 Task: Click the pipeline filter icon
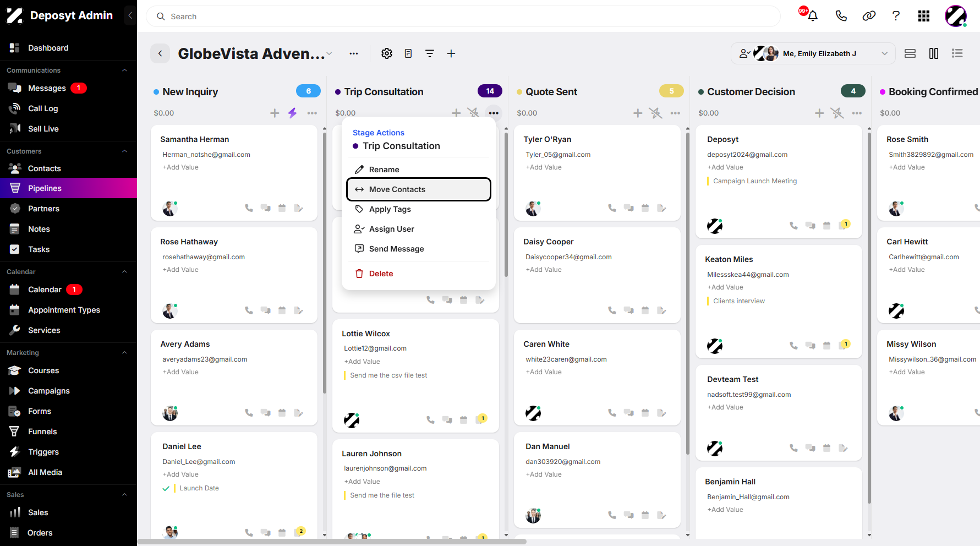pos(430,53)
